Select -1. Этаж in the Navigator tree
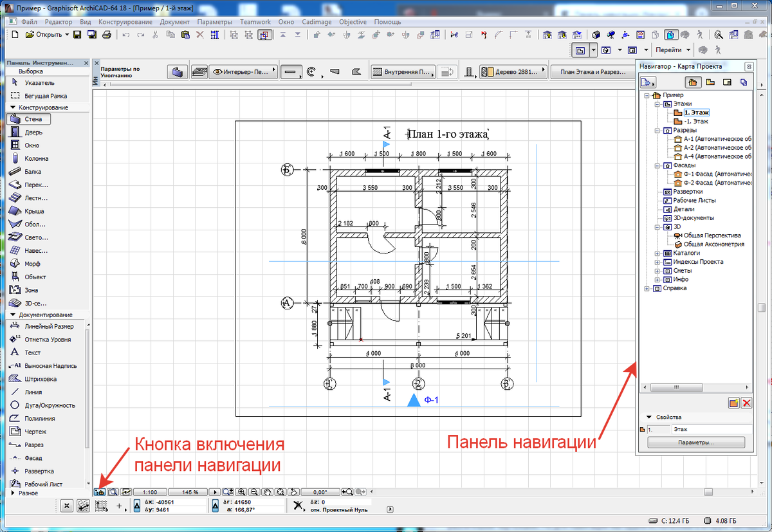Viewport: 772px width, 532px height. [x=695, y=121]
